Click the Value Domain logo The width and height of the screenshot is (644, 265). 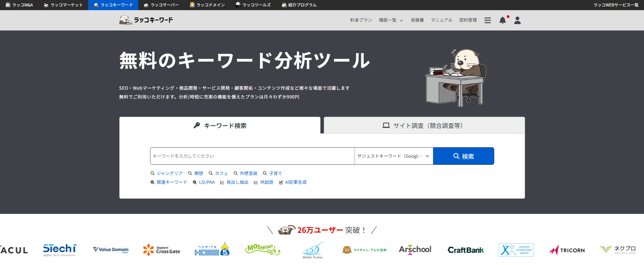click(111, 250)
